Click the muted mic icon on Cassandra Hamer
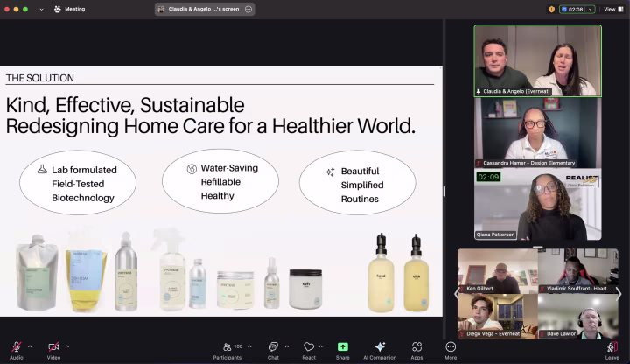Screen dimensions: 630x364 [x=479, y=163]
